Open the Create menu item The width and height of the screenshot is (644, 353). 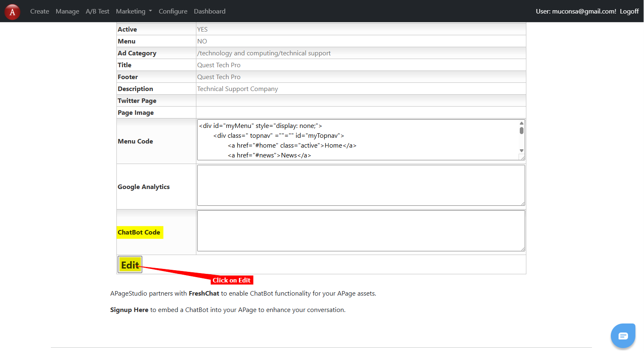39,11
